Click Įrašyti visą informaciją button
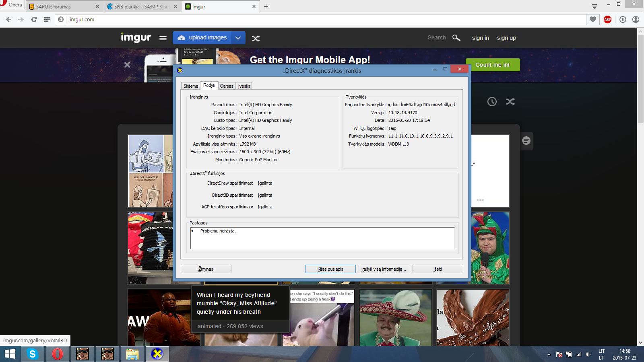Viewport: 644px width, 362px height. coord(384,269)
